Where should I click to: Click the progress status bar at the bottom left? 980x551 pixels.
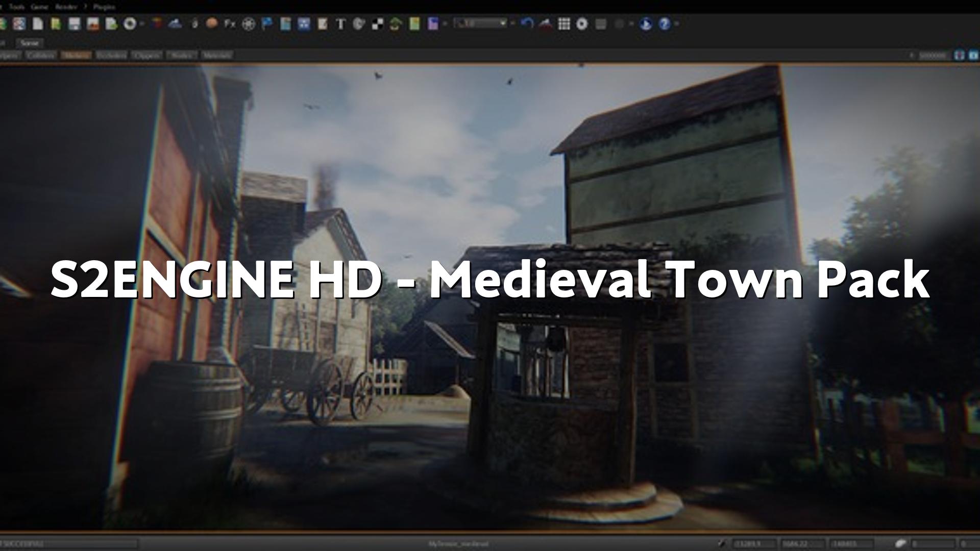pos(68,544)
